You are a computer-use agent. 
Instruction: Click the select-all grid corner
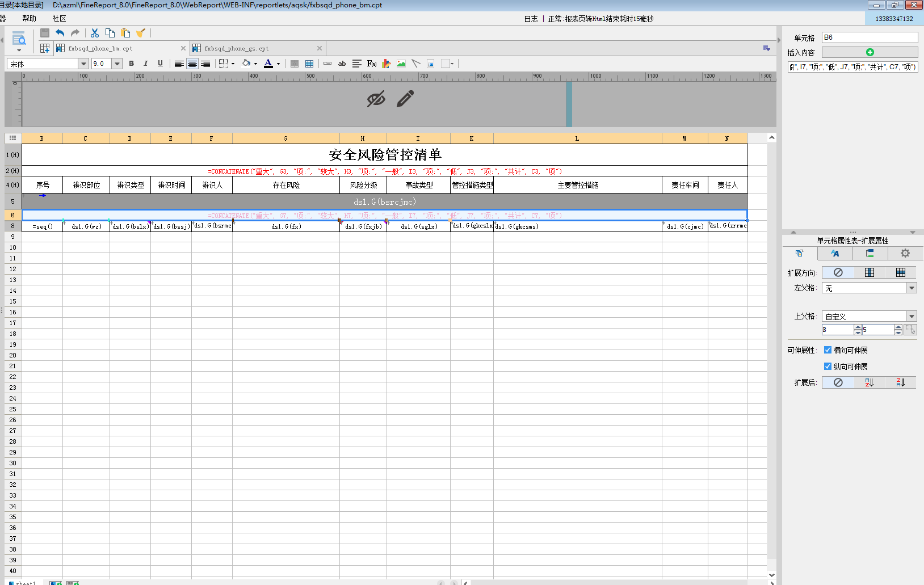pyautogui.click(x=13, y=138)
